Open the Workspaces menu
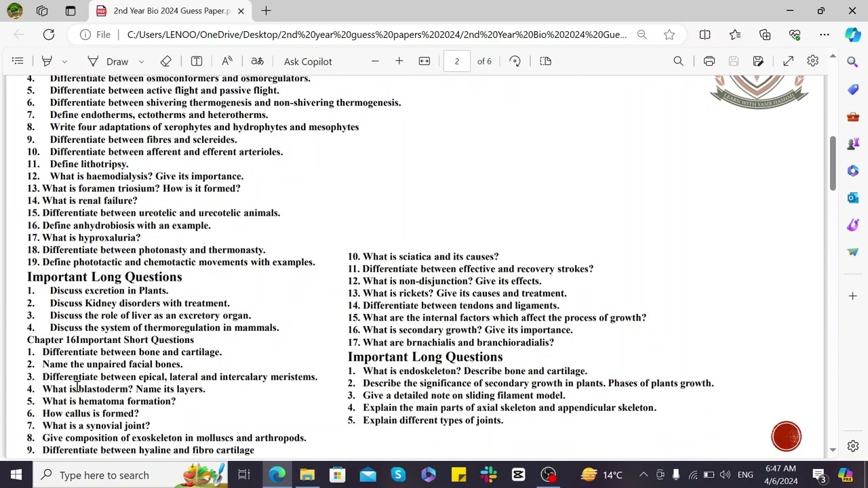The image size is (868, 488). click(x=42, y=11)
